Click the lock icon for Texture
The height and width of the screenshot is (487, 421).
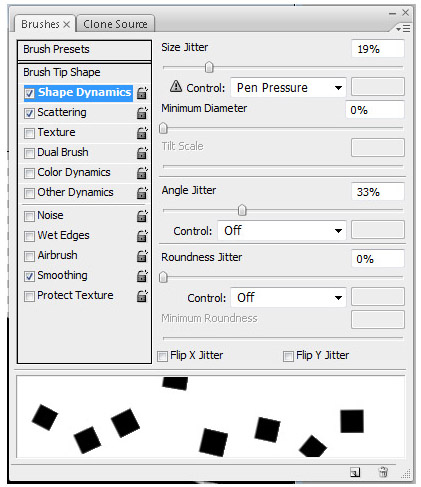[x=142, y=133]
